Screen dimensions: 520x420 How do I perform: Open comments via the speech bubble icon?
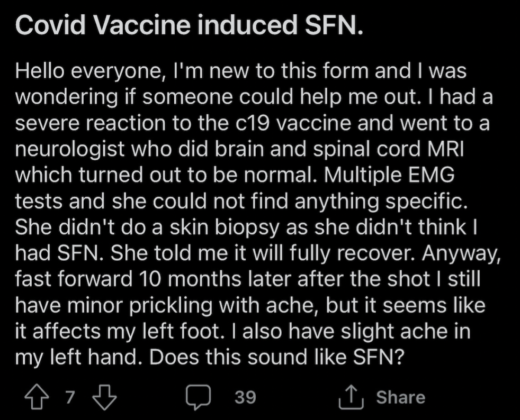point(199,397)
